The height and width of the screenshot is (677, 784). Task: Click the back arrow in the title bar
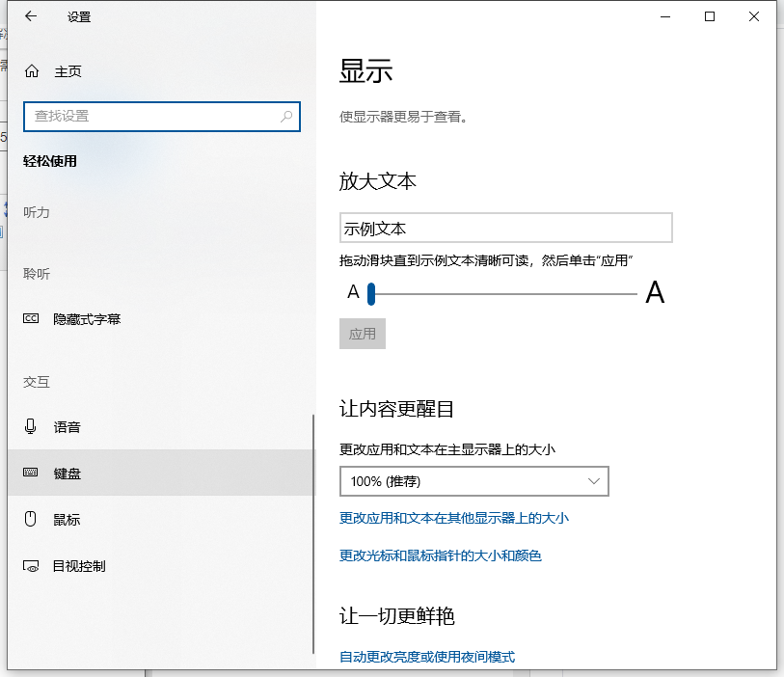31,16
